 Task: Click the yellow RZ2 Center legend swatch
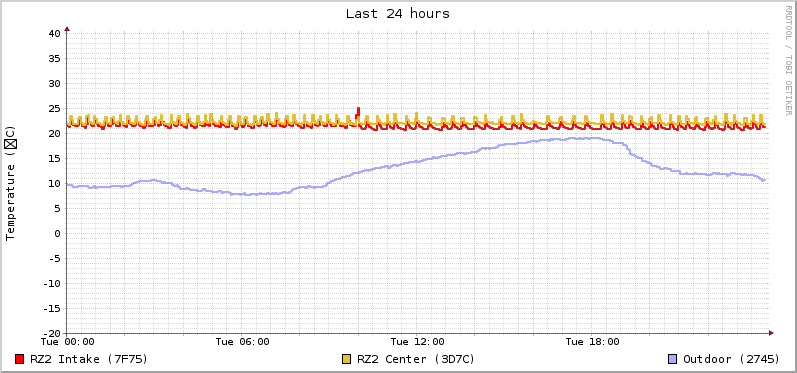[x=347, y=359]
